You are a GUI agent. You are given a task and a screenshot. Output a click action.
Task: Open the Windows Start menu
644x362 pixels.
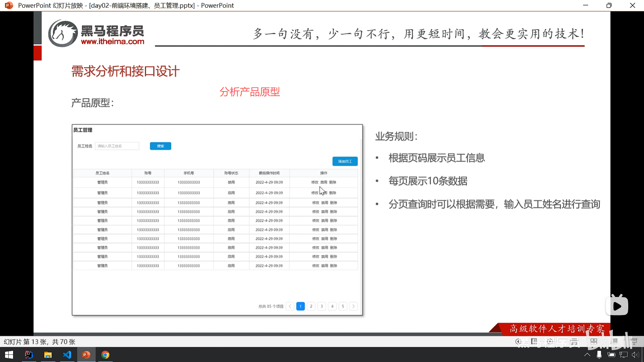9,355
